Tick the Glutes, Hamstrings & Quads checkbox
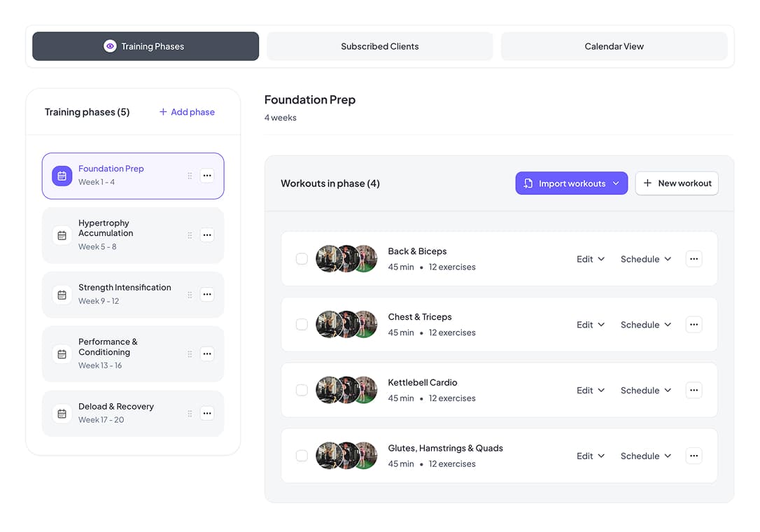The image size is (760, 532). tap(302, 456)
